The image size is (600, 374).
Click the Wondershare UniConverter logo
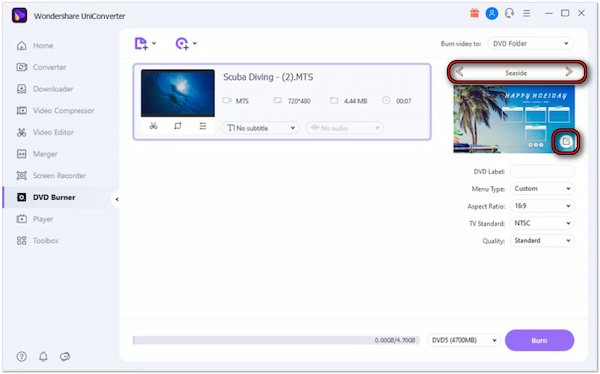point(20,16)
